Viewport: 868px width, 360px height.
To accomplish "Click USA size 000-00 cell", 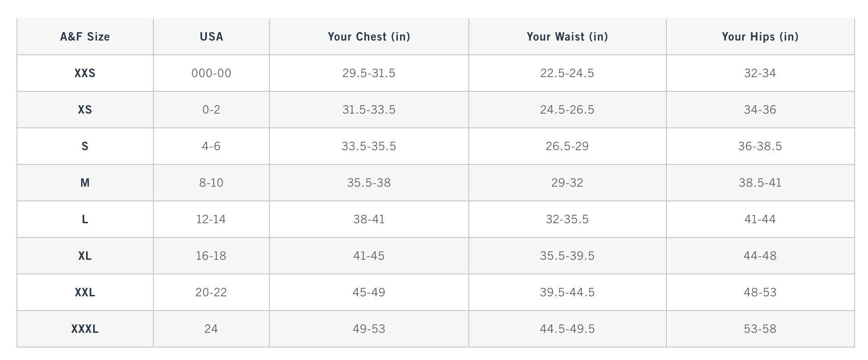I will coord(211,73).
